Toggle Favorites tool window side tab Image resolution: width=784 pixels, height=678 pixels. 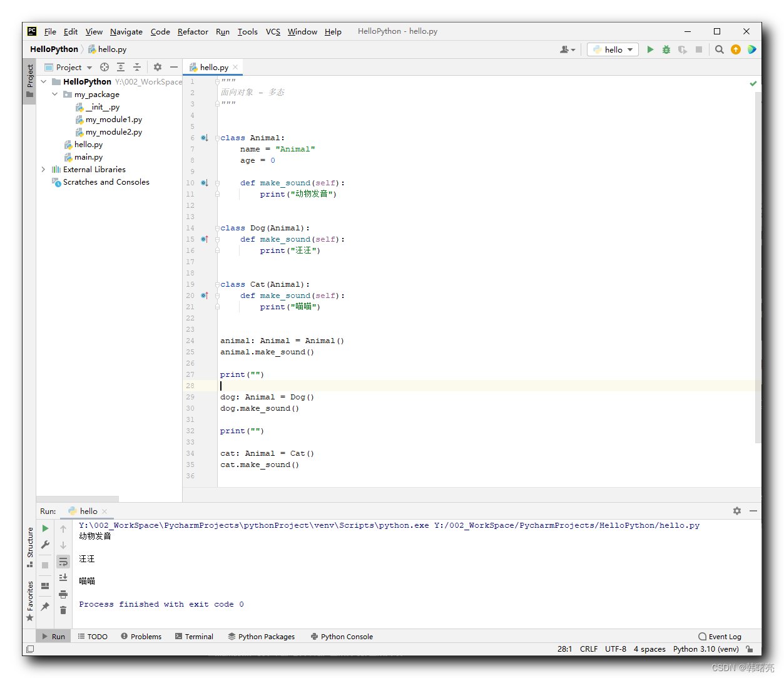click(29, 601)
